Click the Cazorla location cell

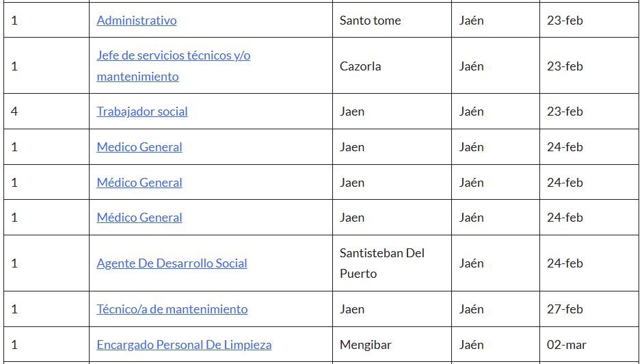coord(360,66)
